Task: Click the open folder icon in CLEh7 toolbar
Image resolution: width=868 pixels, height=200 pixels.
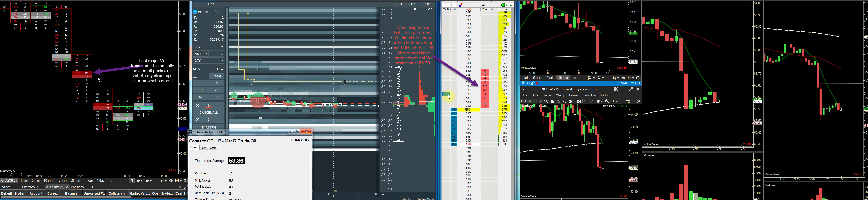Action: click(x=571, y=101)
